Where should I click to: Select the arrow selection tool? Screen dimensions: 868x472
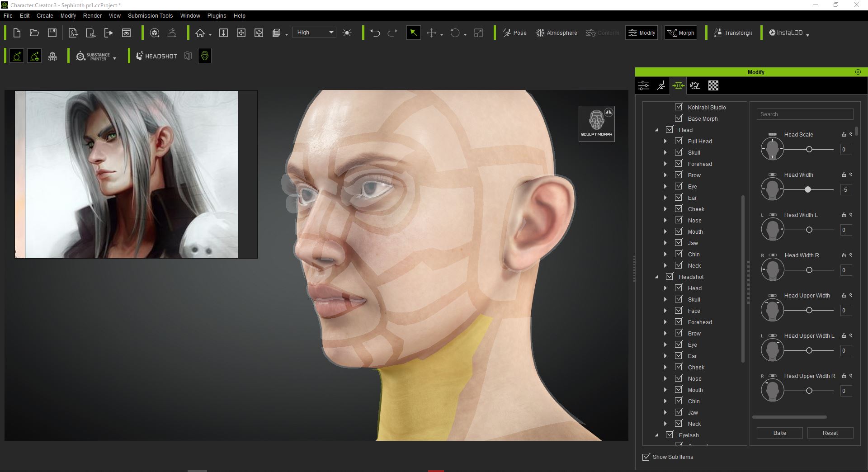pos(413,33)
